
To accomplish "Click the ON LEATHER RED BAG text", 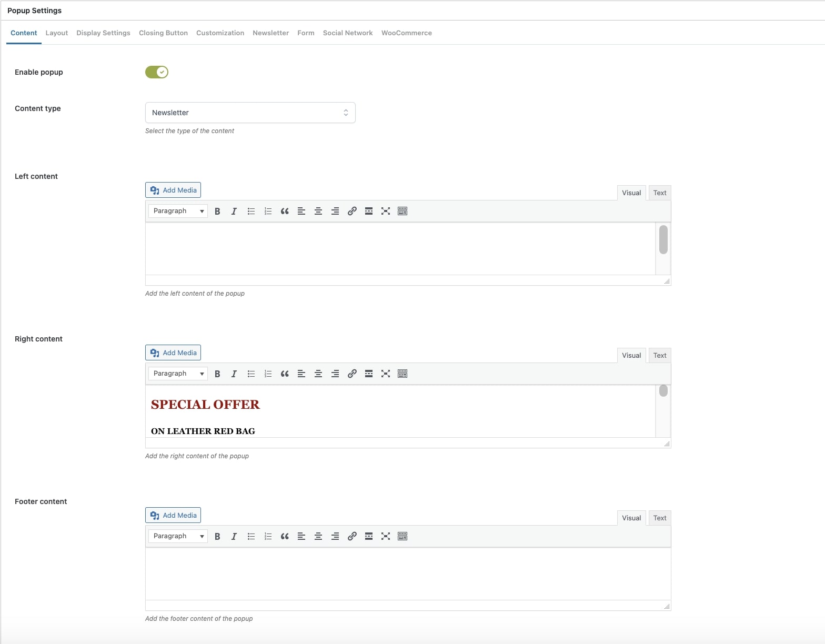I will (203, 431).
